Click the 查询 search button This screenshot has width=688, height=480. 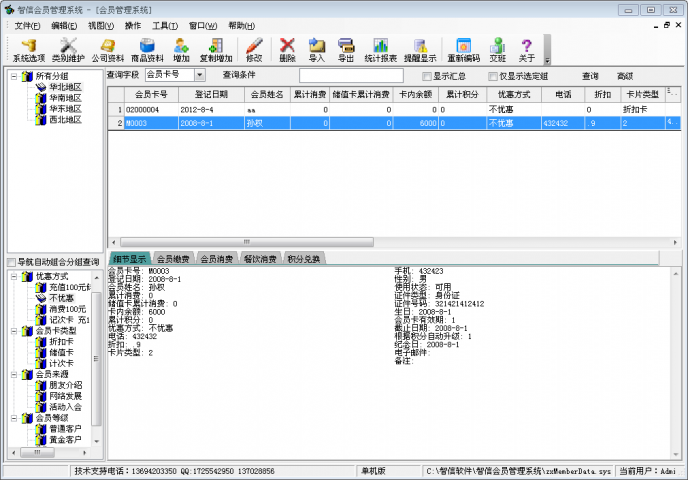[590, 76]
